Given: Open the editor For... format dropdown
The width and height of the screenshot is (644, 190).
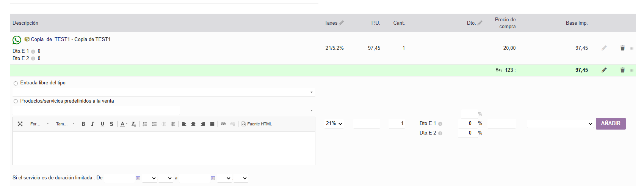Looking at the screenshot, I should [39, 124].
